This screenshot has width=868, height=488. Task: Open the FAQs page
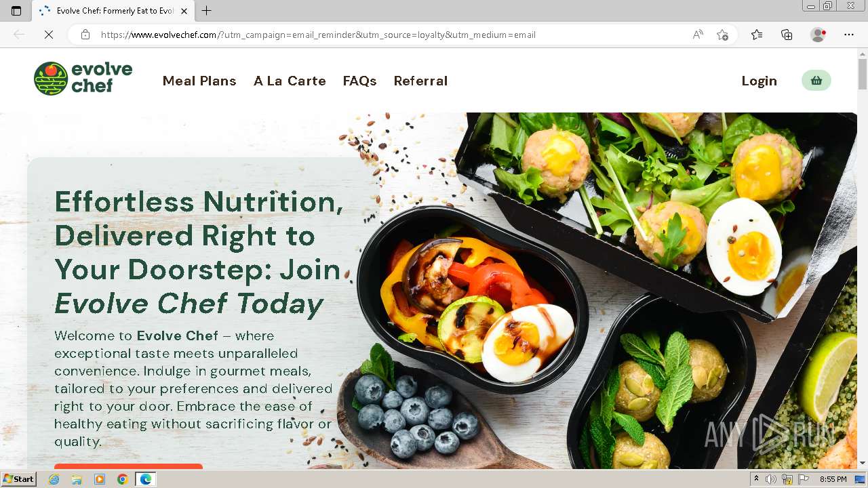pos(359,81)
